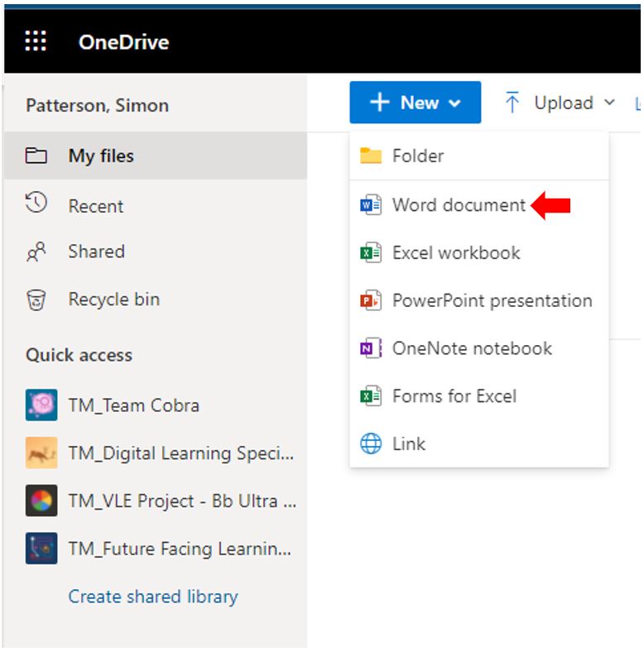This screenshot has width=644, height=652.
Task: Open TM_VLE Project - Bb Ultra icon
Action: click(x=41, y=501)
